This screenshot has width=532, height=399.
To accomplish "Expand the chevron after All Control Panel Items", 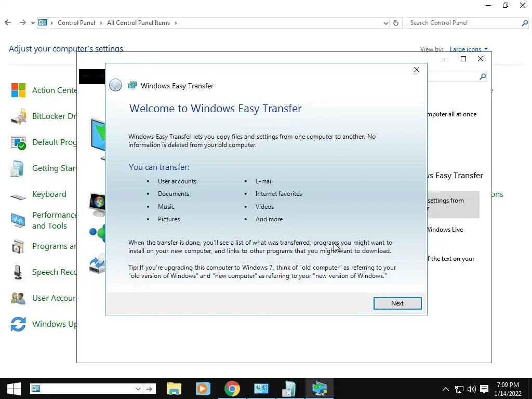I will (x=176, y=23).
